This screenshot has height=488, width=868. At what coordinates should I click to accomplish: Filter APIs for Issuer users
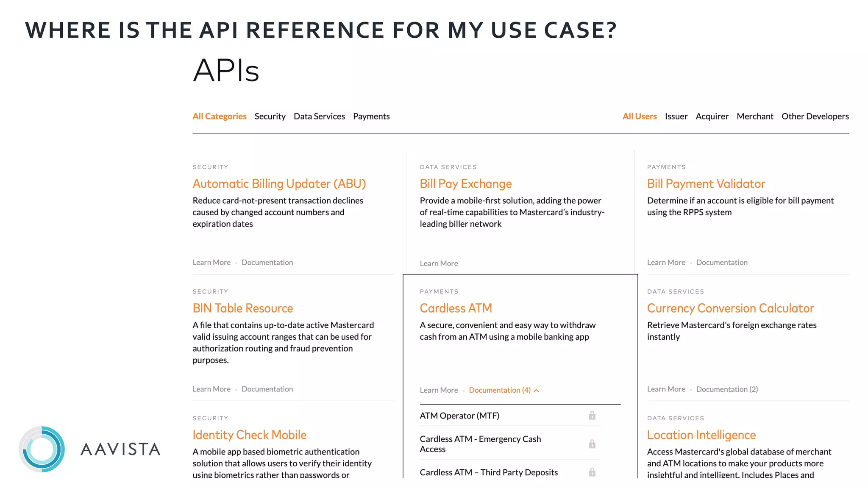click(x=676, y=116)
